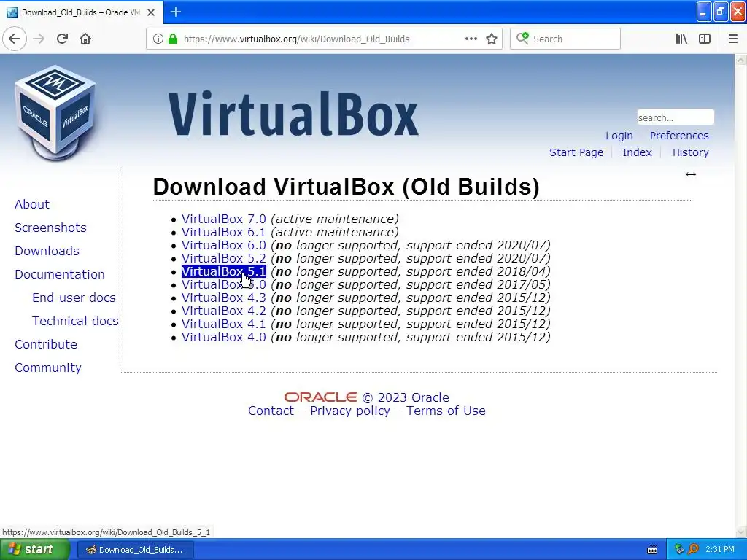Image resolution: width=747 pixels, height=560 pixels.
Task: Click the VirtualBox cube logo
Action: [x=55, y=113]
